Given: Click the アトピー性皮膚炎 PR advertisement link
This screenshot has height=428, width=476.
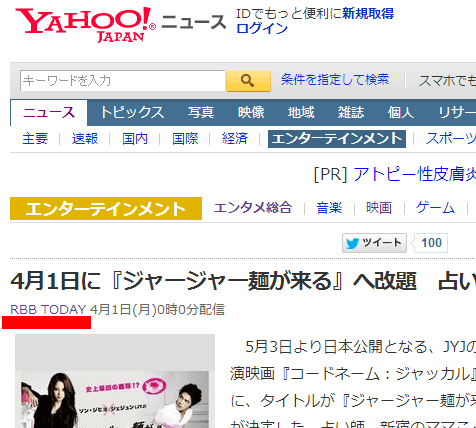Looking at the screenshot, I should 414,174.
